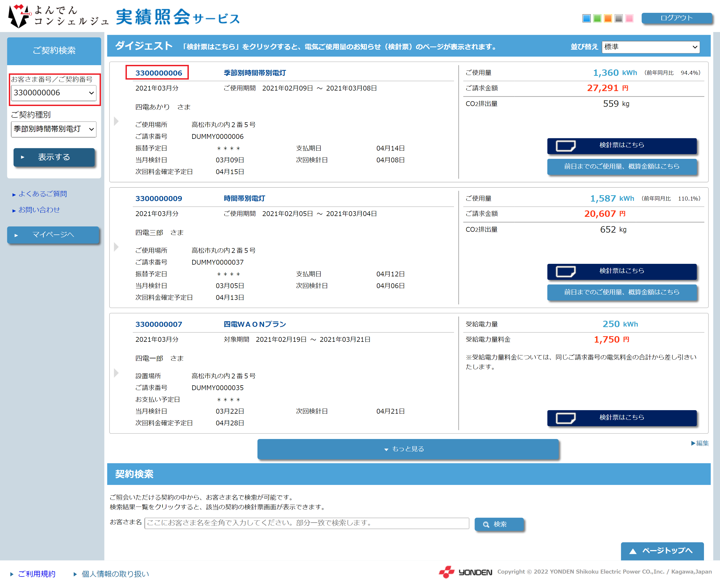Screen dimensions: 720x588
Task: Click the 1,750 円 received power charge
Action: pyautogui.click(x=612, y=339)
